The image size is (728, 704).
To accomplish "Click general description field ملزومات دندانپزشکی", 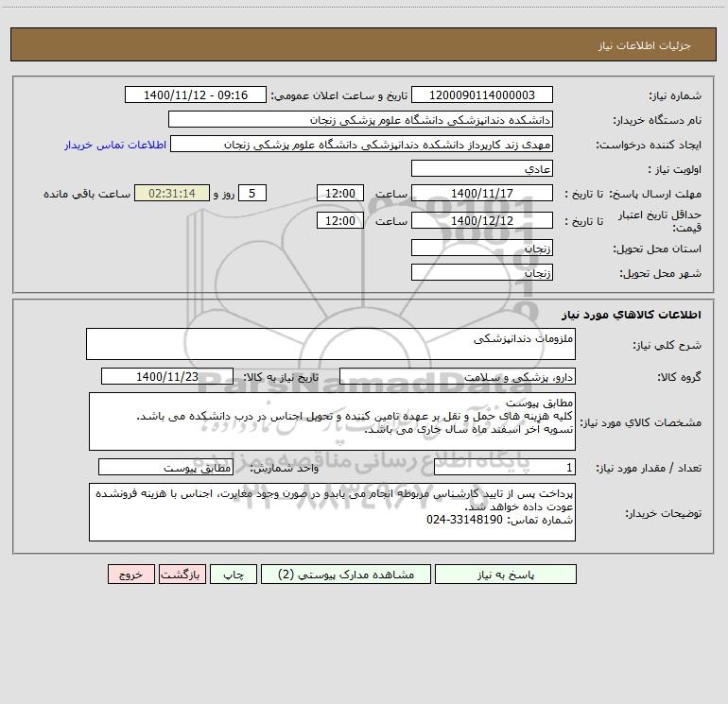I will click(331, 344).
